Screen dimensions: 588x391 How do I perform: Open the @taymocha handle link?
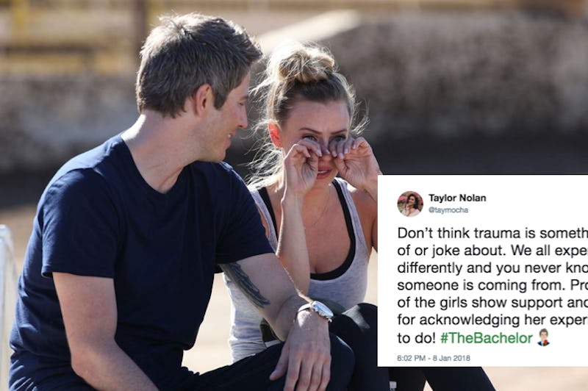tap(448, 210)
